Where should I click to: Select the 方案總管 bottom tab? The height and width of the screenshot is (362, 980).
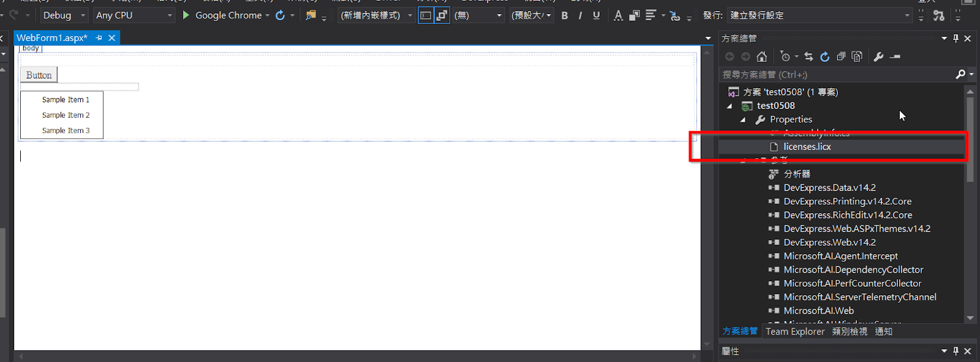[740, 331]
